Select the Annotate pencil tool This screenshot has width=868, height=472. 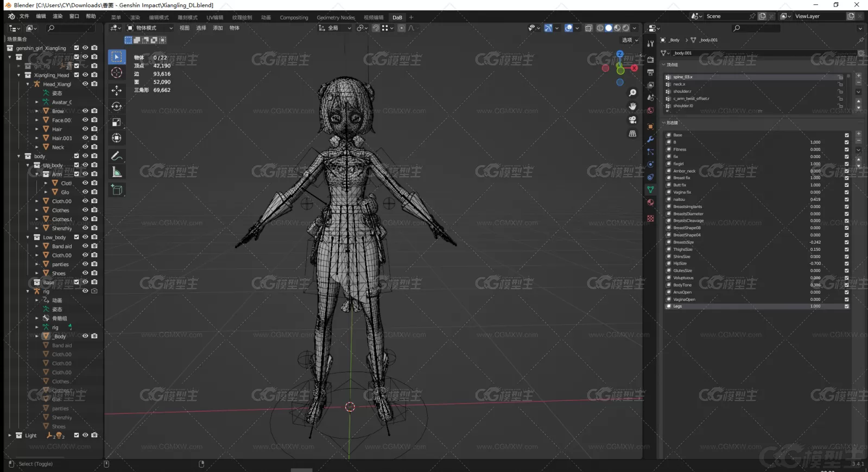point(117,156)
